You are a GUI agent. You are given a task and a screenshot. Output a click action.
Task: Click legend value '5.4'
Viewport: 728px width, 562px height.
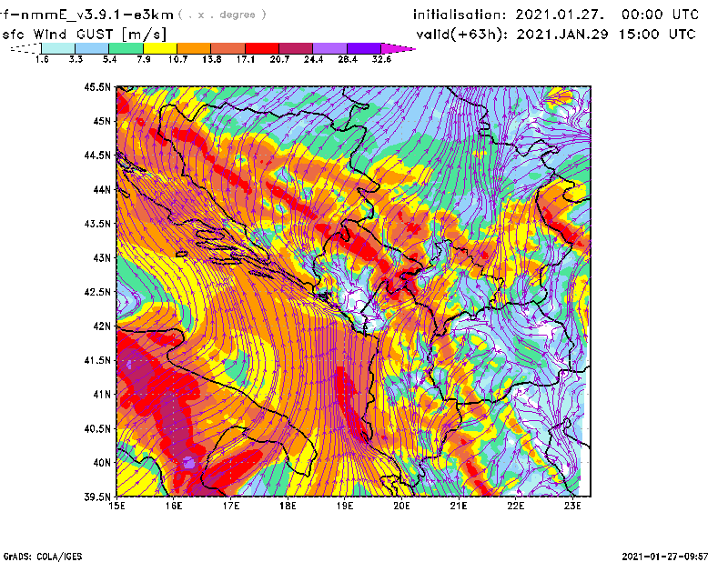pyautogui.click(x=109, y=59)
